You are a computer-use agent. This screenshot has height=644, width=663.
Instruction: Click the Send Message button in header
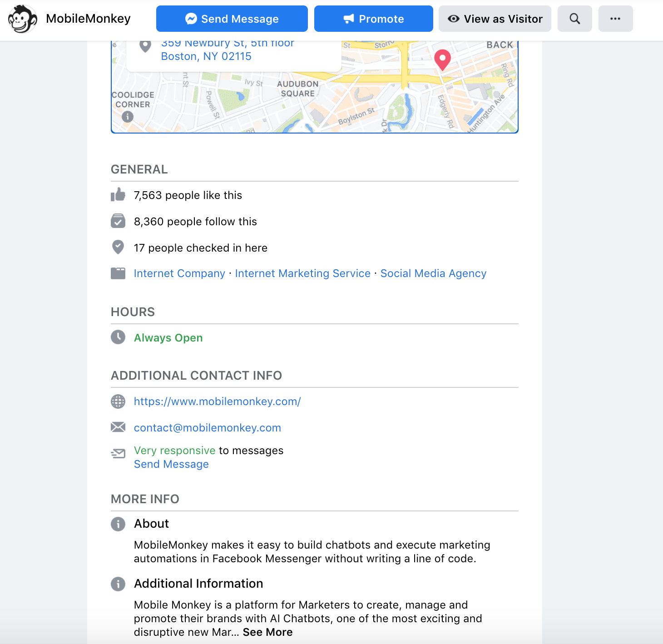pyautogui.click(x=232, y=19)
